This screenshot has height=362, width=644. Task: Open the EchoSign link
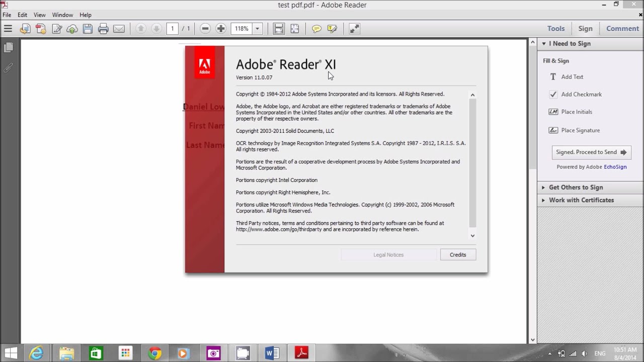[x=615, y=166]
